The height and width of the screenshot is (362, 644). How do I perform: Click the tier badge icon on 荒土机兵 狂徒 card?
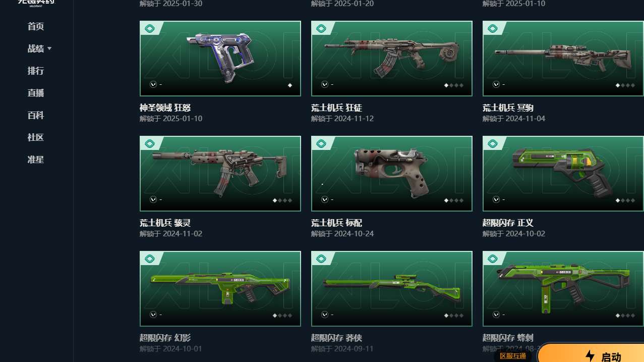pyautogui.click(x=321, y=28)
